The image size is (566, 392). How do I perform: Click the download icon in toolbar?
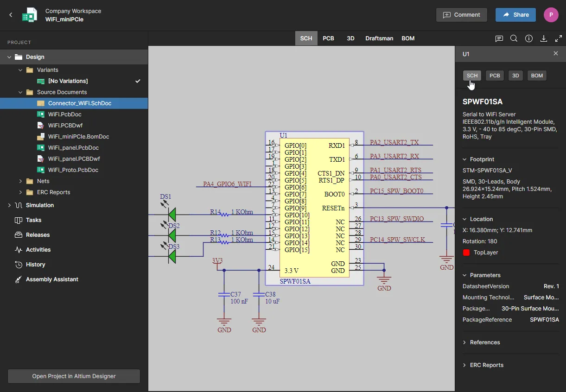[x=544, y=38]
